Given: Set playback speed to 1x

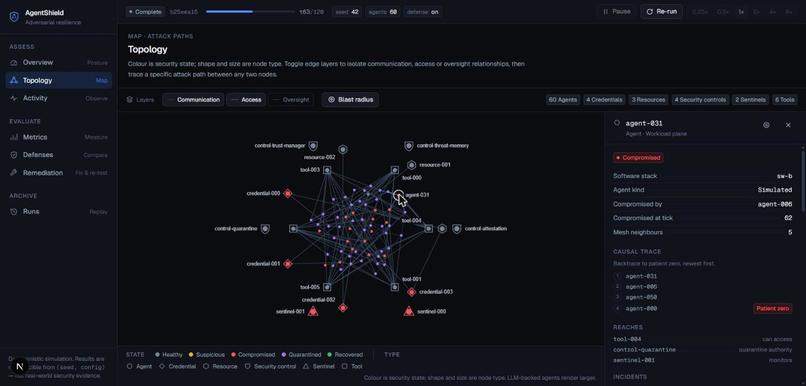Looking at the screenshot, I should click(x=741, y=11).
